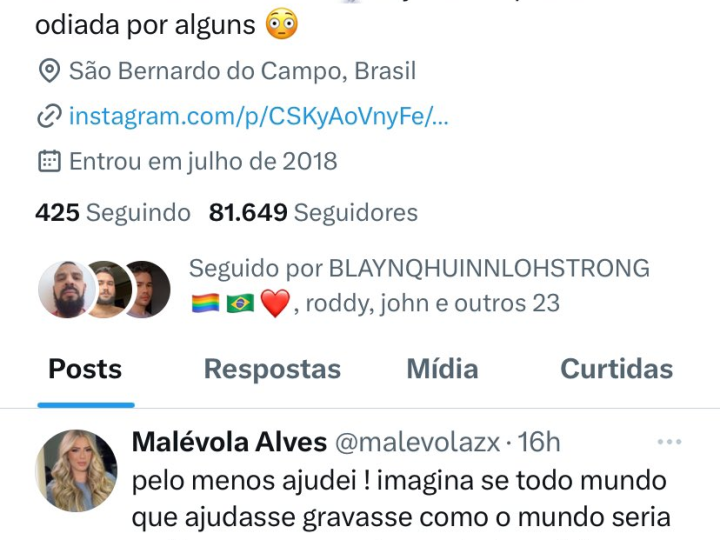View the 425 Seguindo list
Screen dimensions: 720x540
[x=113, y=213]
